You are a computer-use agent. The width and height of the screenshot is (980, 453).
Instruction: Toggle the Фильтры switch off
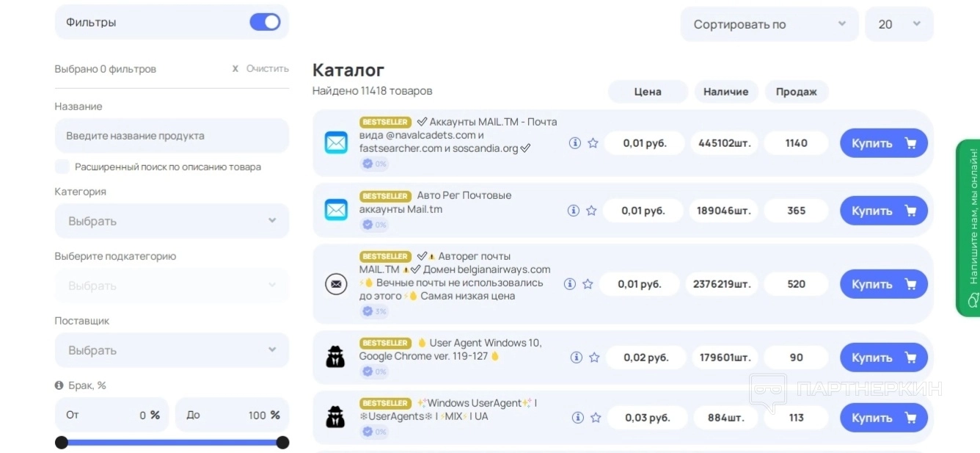click(265, 22)
